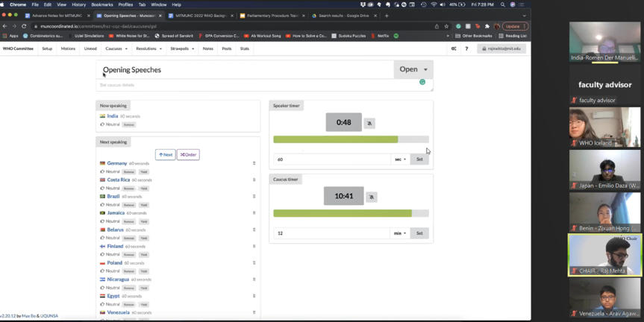
Task: Click Costa Rica's drag handle icon
Action: [x=254, y=180]
